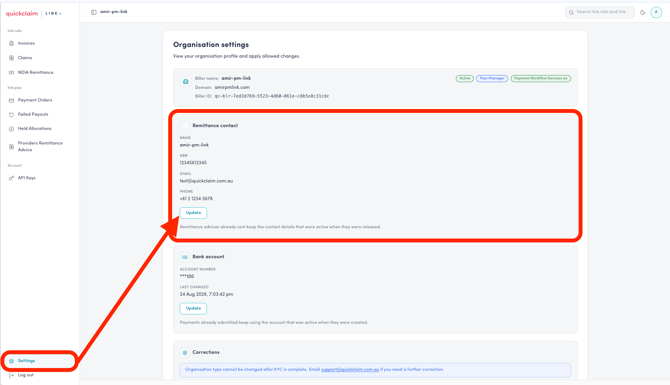
Task: Open Claims in the sidebar
Action: coord(25,58)
